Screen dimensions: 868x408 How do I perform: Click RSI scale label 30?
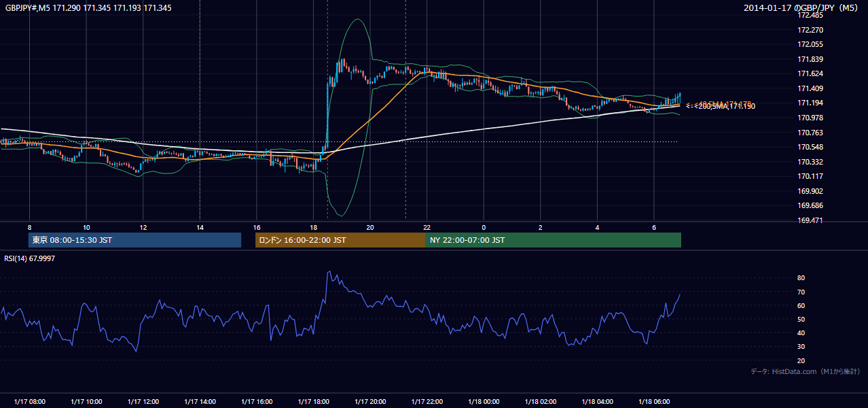(x=801, y=347)
